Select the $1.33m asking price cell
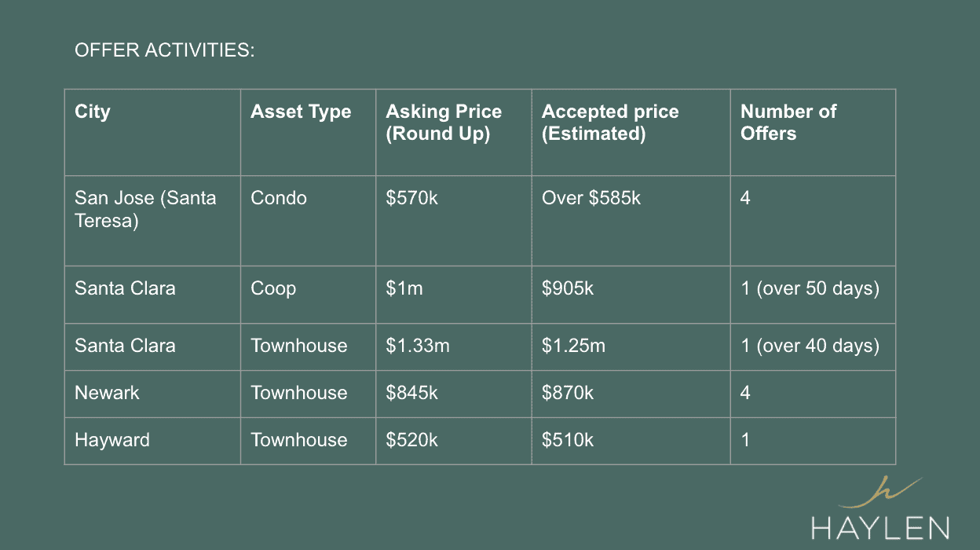This screenshot has width=980, height=550. point(454,346)
